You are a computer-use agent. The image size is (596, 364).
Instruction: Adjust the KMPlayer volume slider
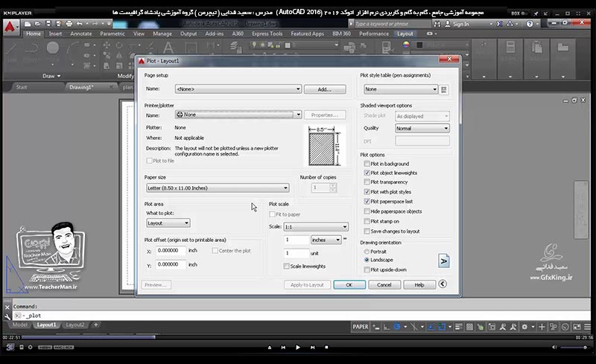[x=574, y=348]
